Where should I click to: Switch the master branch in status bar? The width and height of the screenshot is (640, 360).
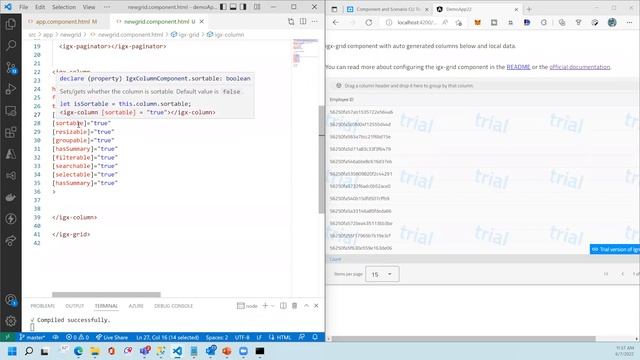(32, 337)
